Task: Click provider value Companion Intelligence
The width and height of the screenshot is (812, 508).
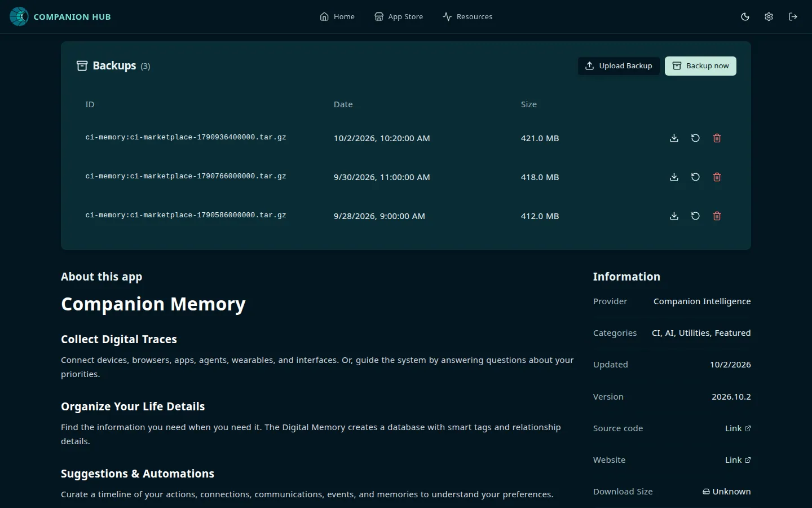Action: [x=702, y=301]
